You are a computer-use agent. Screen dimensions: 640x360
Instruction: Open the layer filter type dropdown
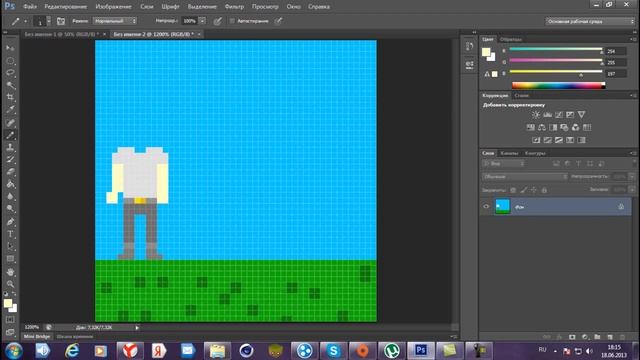coord(504,164)
